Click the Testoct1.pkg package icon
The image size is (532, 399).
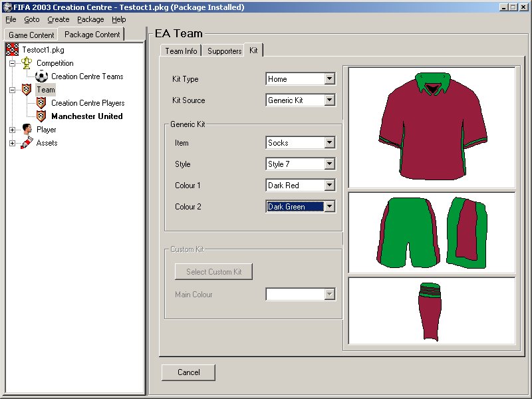[12, 49]
